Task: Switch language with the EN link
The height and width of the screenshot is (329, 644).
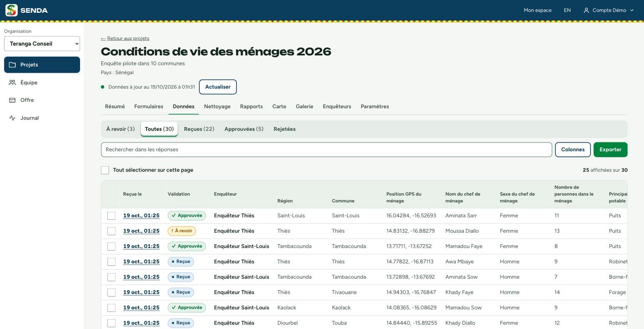Action: [x=567, y=10]
